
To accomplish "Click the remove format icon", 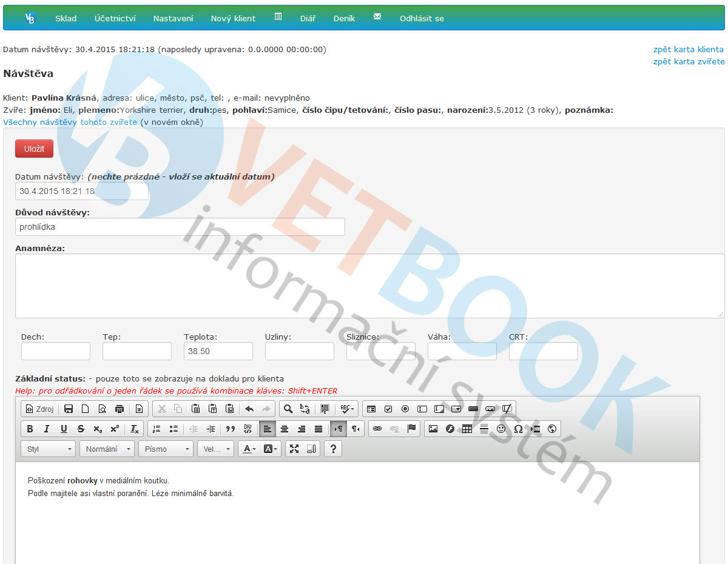I will 135,429.
